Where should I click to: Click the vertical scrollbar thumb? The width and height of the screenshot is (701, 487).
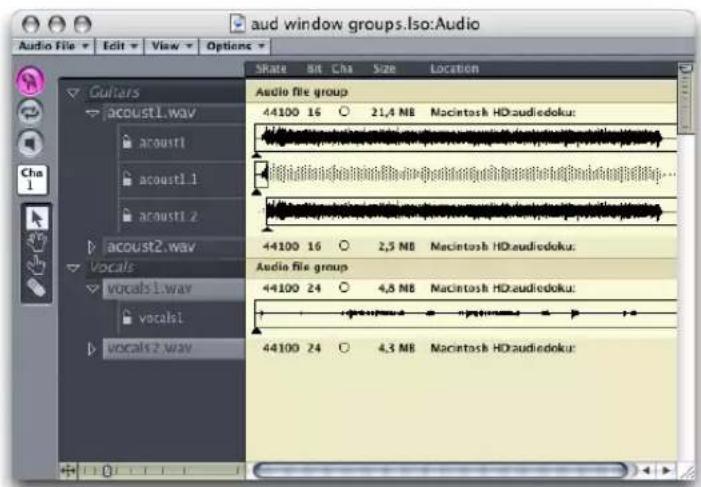coord(685,99)
